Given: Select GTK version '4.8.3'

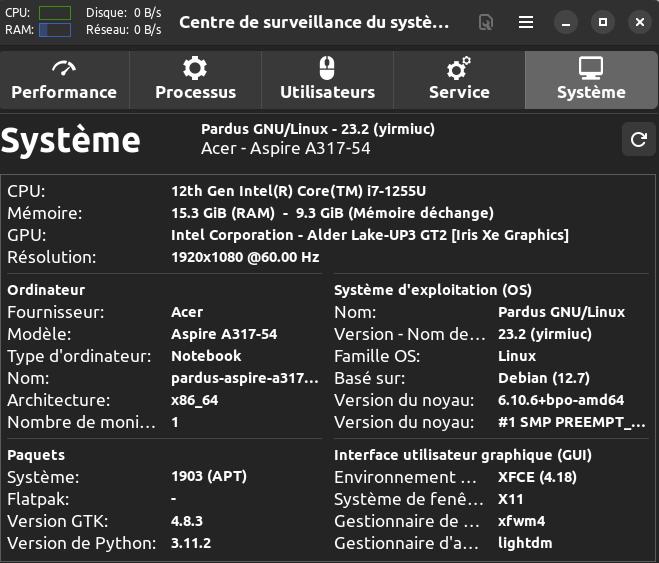Looking at the screenshot, I should pos(187,521).
